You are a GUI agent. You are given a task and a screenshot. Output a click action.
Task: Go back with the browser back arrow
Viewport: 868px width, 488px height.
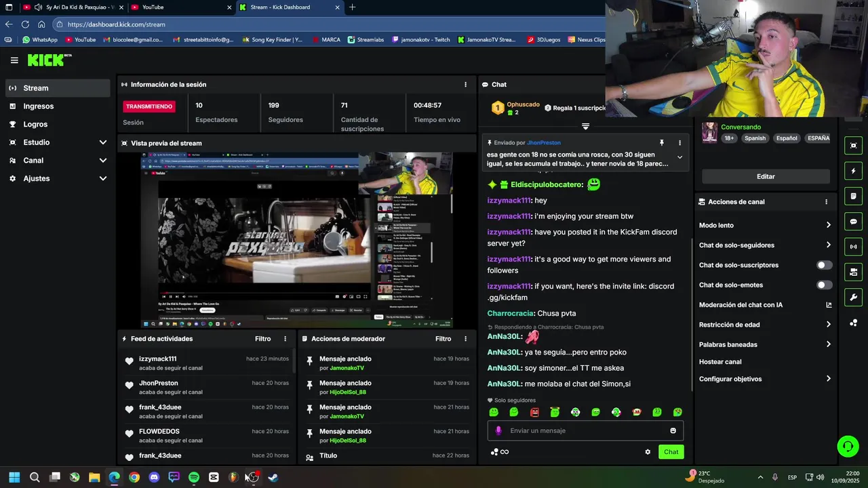tap(9, 24)
